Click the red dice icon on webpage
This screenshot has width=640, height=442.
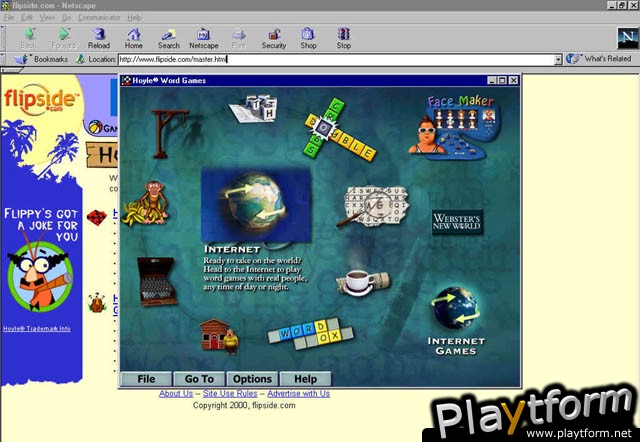(x=97, y=217)
